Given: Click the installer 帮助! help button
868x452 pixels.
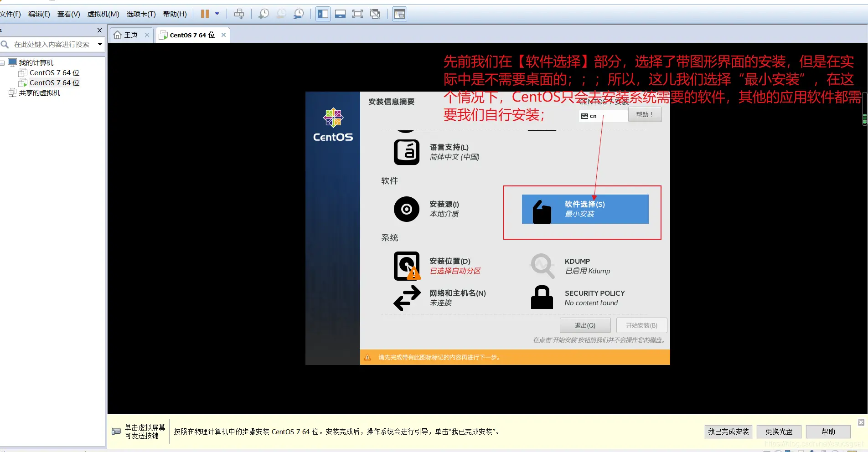Looking at the screenshot, I should (645, 114).
